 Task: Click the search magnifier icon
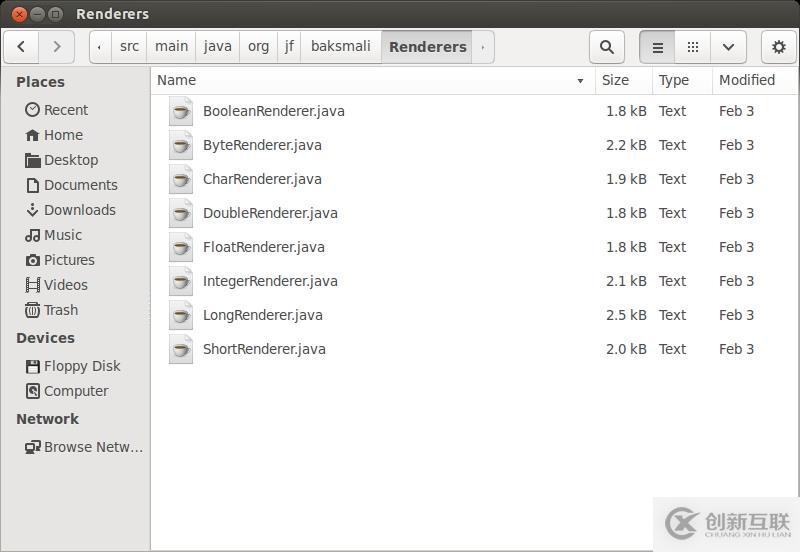pyautogui.click(x=606, y=47)
